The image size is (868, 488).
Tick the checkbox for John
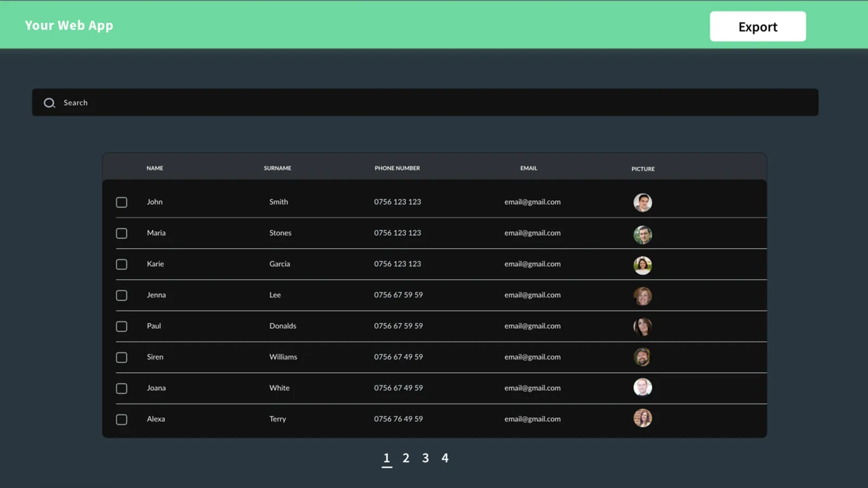tap(122, 202)
